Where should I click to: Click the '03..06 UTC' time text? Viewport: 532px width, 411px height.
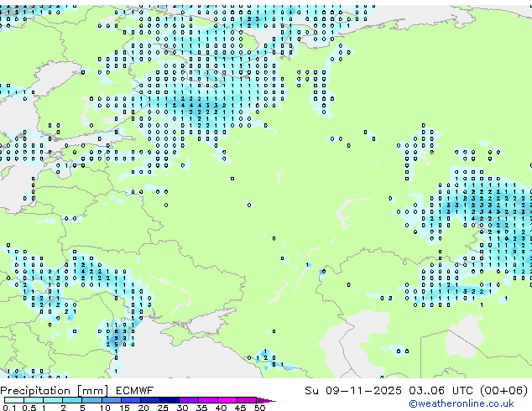point(441,391)
